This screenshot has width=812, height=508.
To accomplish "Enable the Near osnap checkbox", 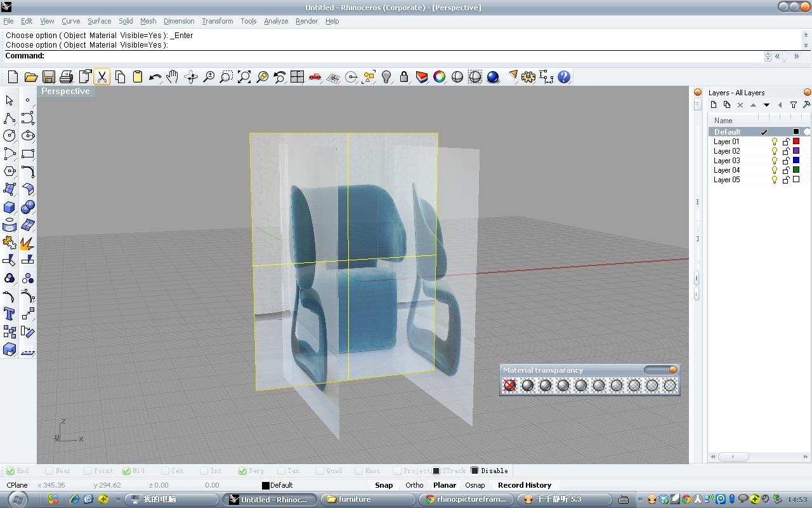I will [49, 471].
